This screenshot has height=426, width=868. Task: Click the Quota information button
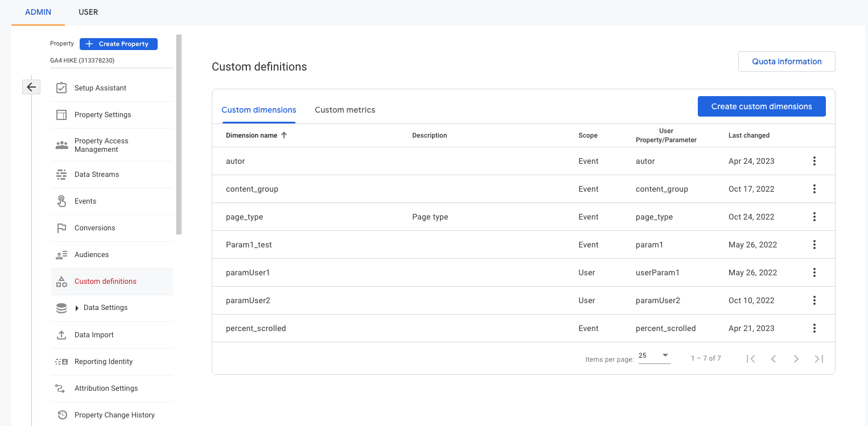coord(787,61)
